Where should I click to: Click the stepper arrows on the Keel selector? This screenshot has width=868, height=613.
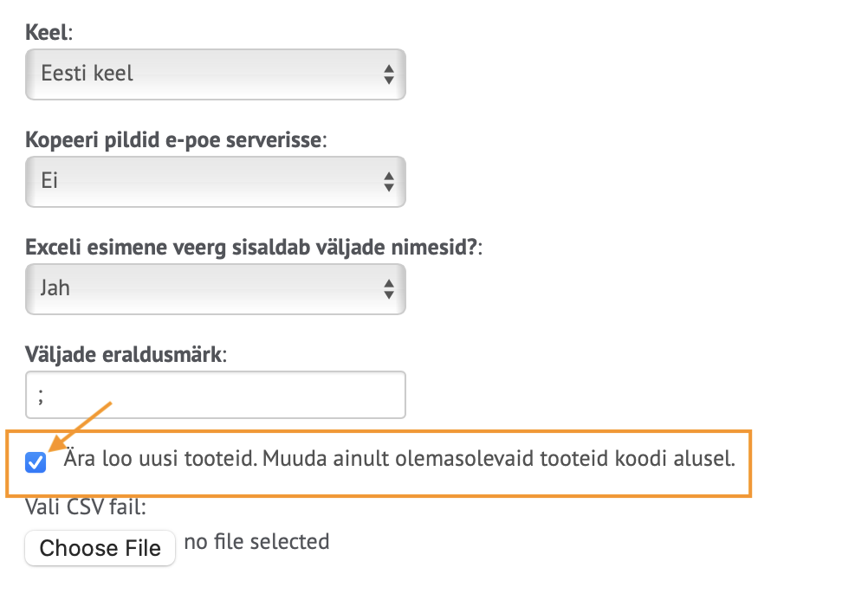point(392,74)
